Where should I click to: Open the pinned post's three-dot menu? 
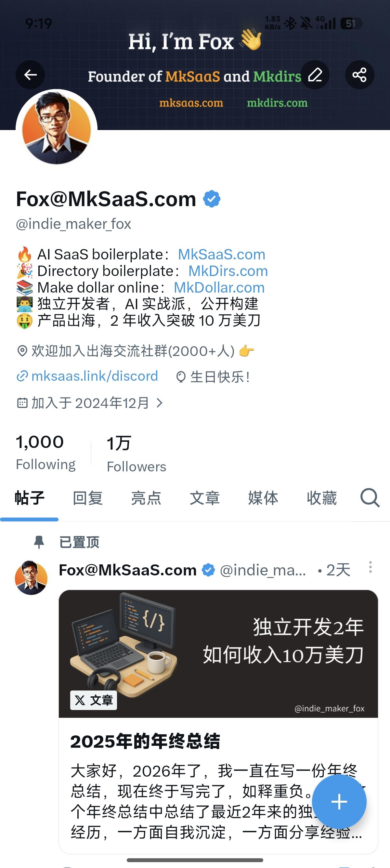370,567
